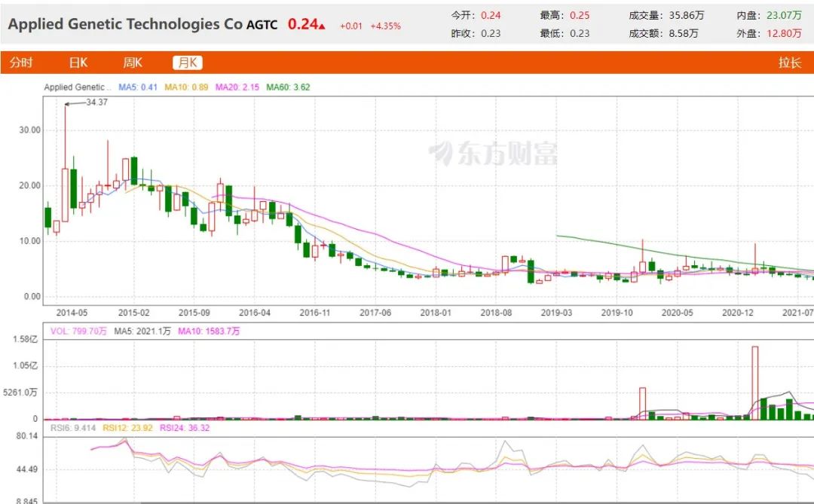Image resolution: width=814 pixels, height=504 pixels.
Task: Click the VOL: 799.70万 label
Action: [x=78, y=331]
